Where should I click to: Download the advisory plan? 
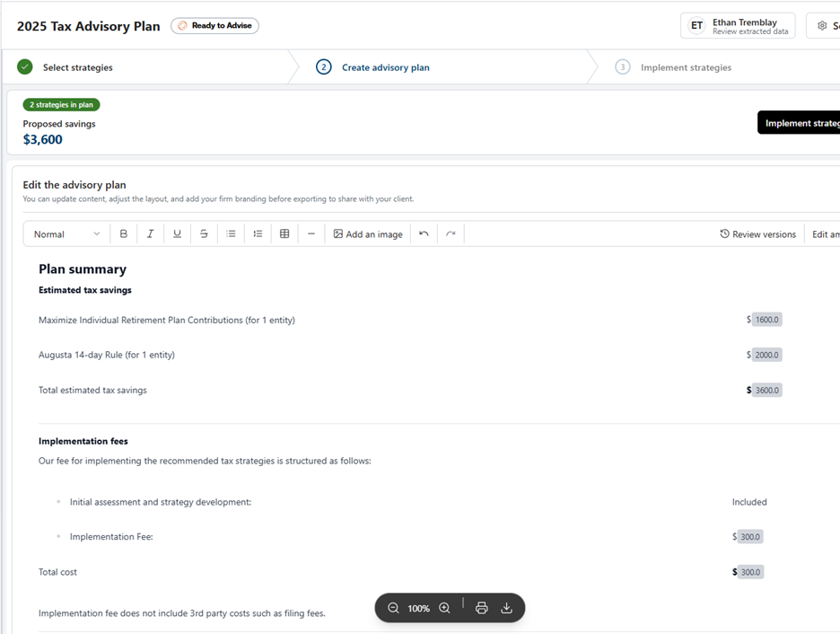[x=506, y=608]
